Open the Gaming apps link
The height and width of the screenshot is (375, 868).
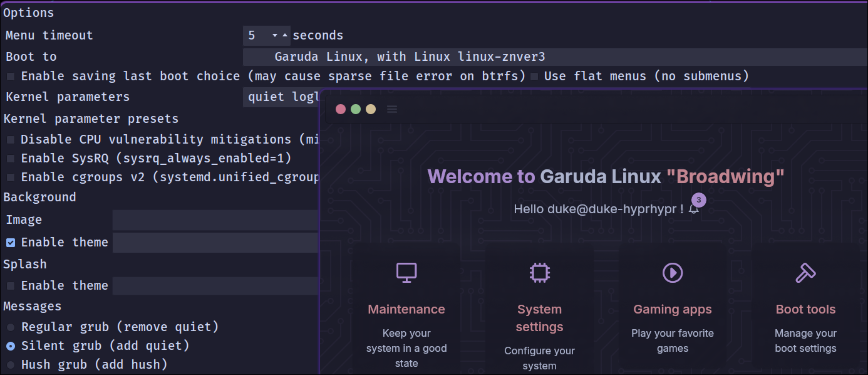coord(673,309)
